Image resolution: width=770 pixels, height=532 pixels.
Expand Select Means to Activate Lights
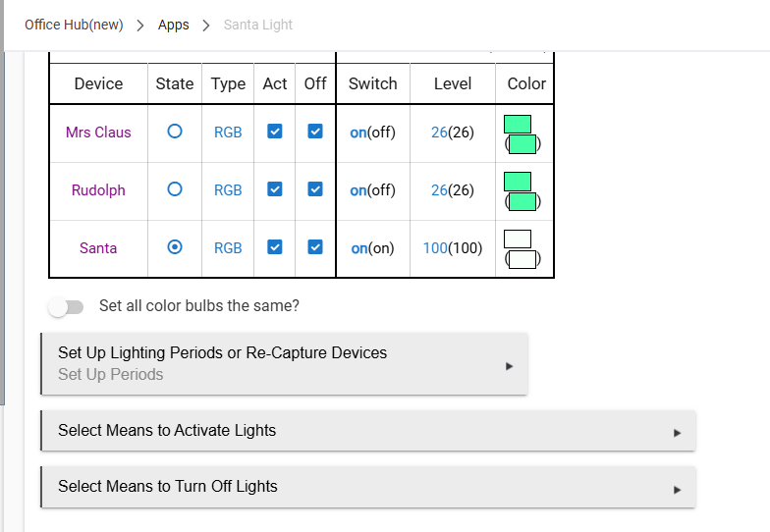tap(367, 431)
